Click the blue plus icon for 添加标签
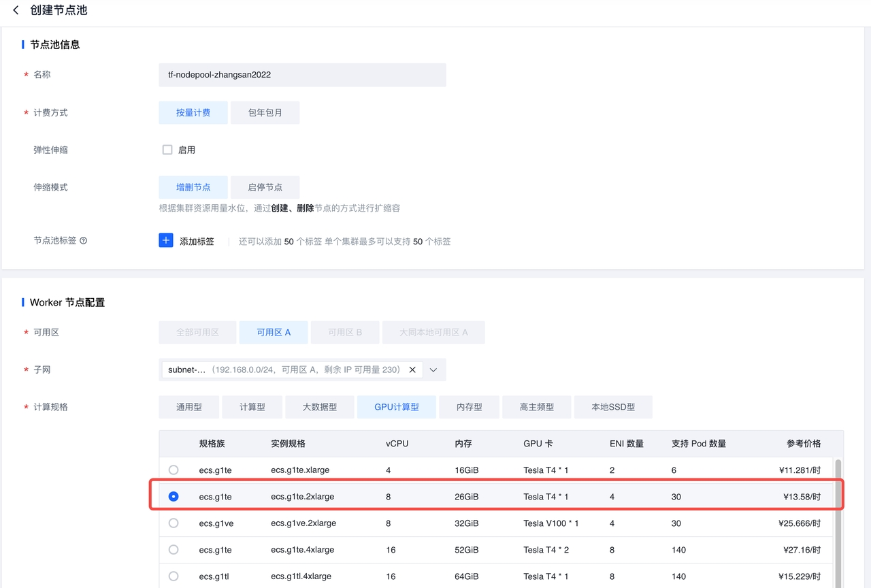This screenshot has width=871, height=588. (166, 240)
